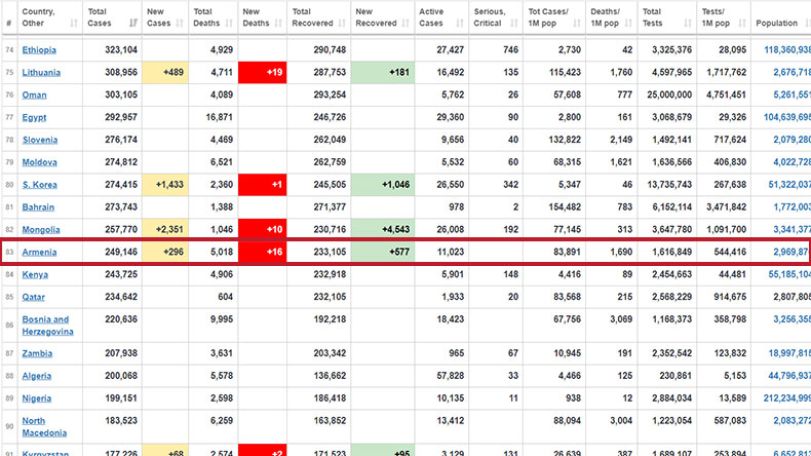Open the Algeria country link
The image size is (811, 456).
36,376
